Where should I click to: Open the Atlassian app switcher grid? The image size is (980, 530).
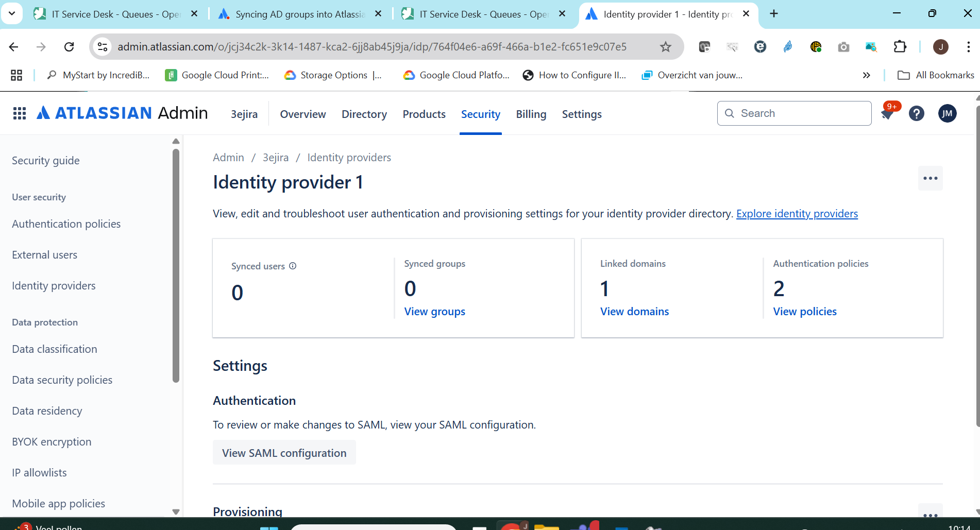click(19, 113)
